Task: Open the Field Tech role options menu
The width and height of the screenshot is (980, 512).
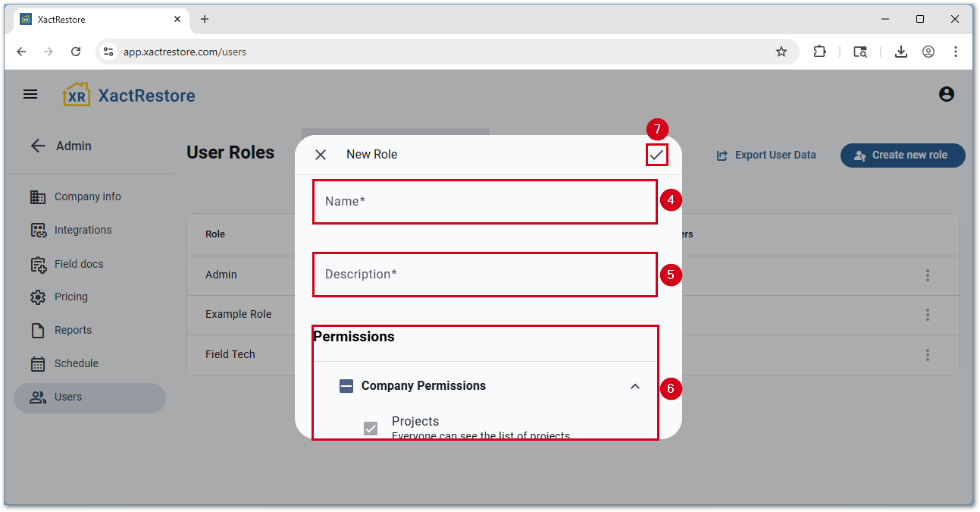Action: pyautogui.click(x=927, y=354)
